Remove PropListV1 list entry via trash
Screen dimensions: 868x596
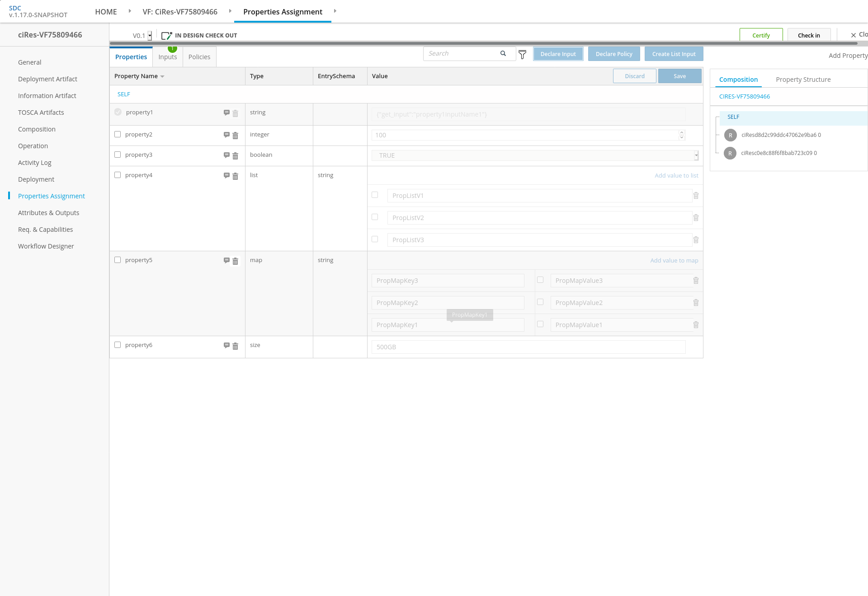[696, 196]
